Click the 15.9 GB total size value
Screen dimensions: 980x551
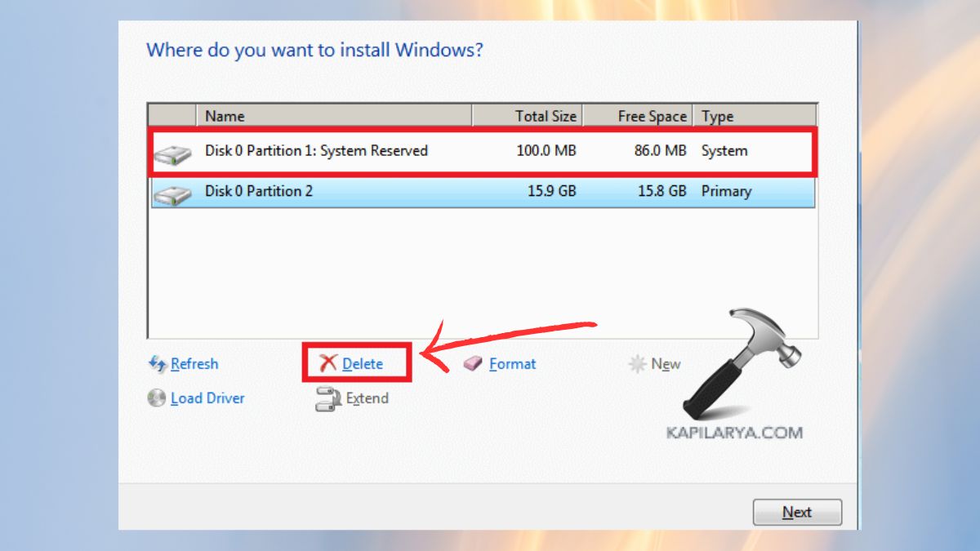click(x=550, y=191)
